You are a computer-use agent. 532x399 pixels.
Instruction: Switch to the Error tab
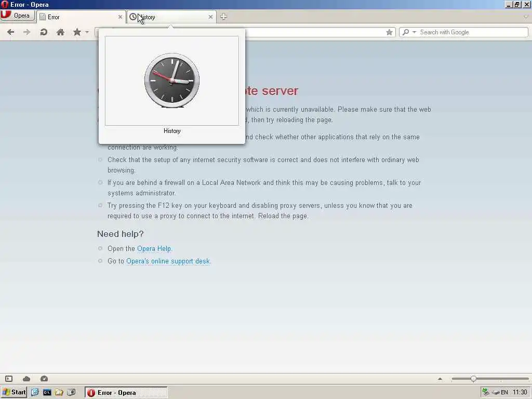click(81, 17)
